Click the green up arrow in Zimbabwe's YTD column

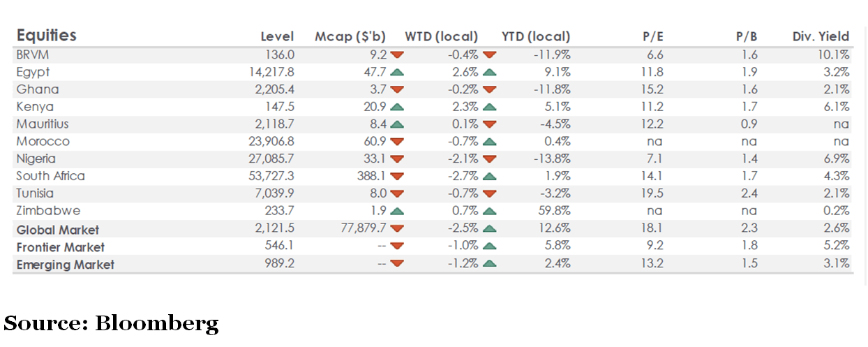[489, 212]
